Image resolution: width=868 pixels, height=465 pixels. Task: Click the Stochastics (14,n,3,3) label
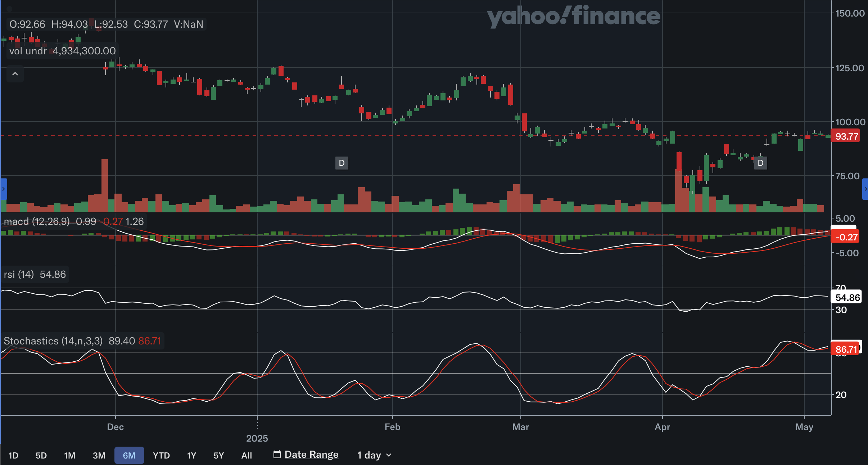(x=53, y=341)
